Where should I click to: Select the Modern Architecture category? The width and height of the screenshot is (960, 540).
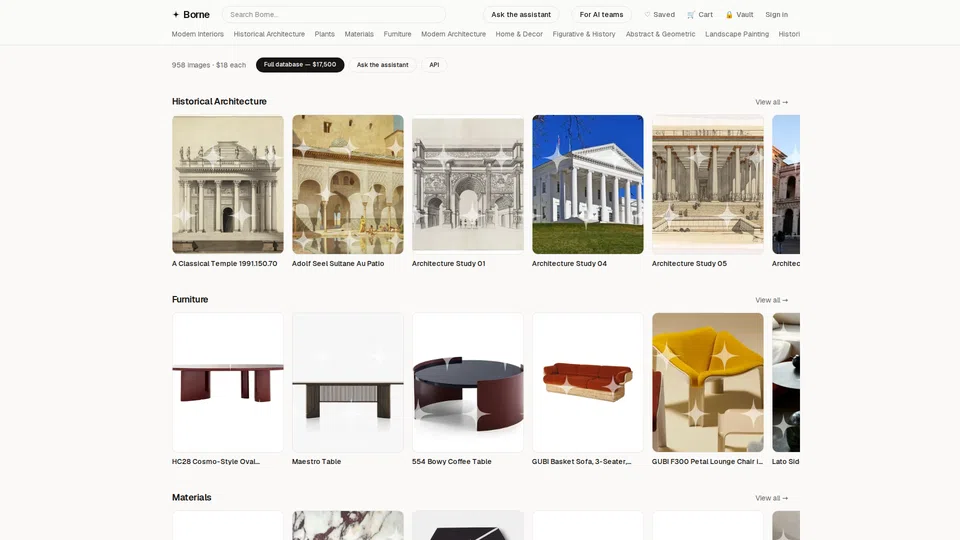pyautogui.click(x=453, y=34)
